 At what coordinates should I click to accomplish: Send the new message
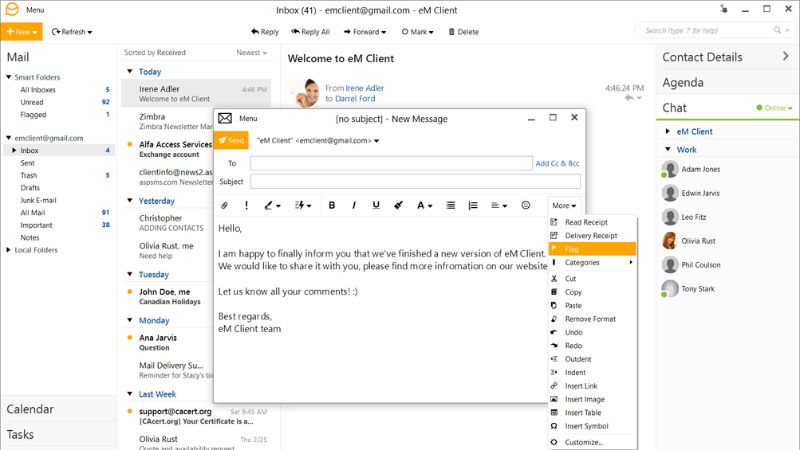pos(231,140)
